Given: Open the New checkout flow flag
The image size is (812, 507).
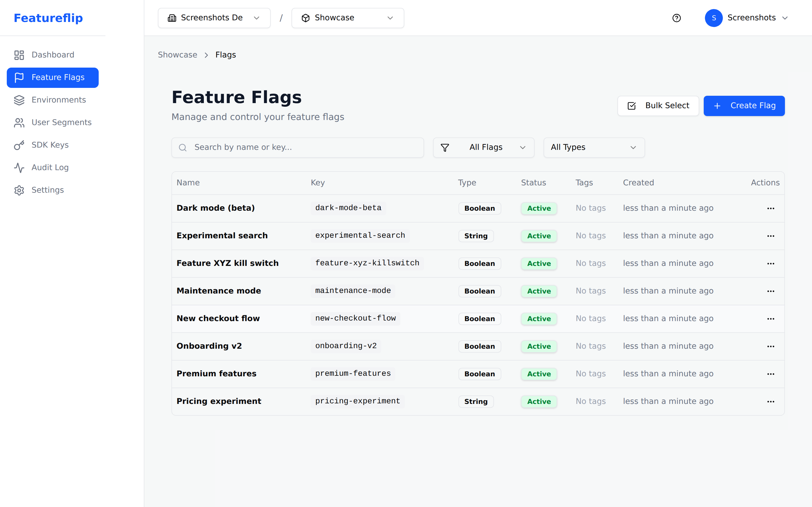Looking at the screenshot, I should 218,318.
